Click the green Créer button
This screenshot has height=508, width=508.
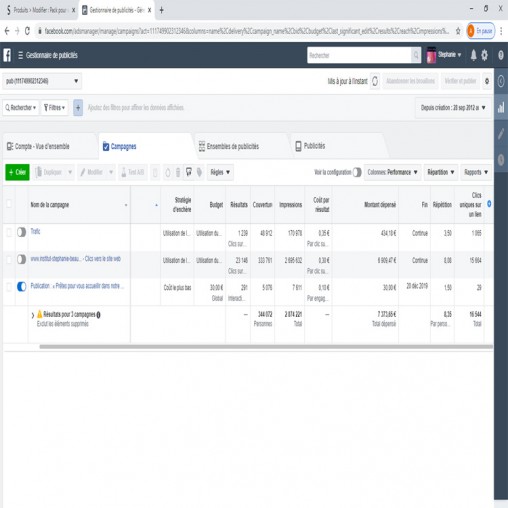tap(17, 172)
